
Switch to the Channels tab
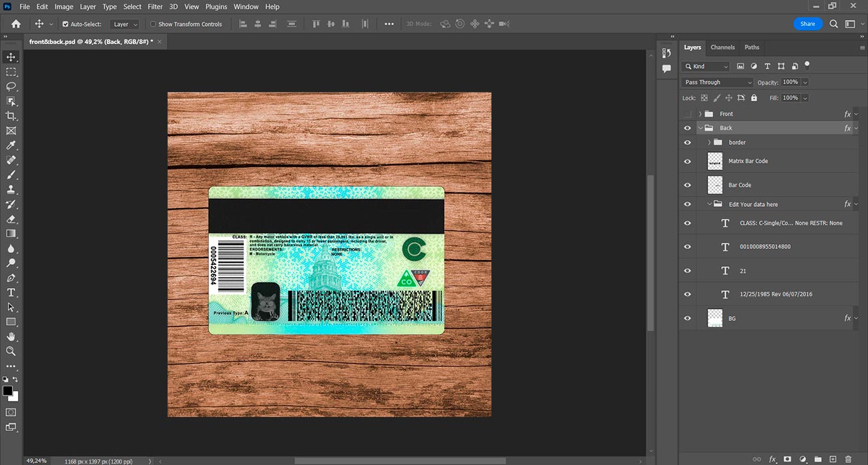coord(722,47)
